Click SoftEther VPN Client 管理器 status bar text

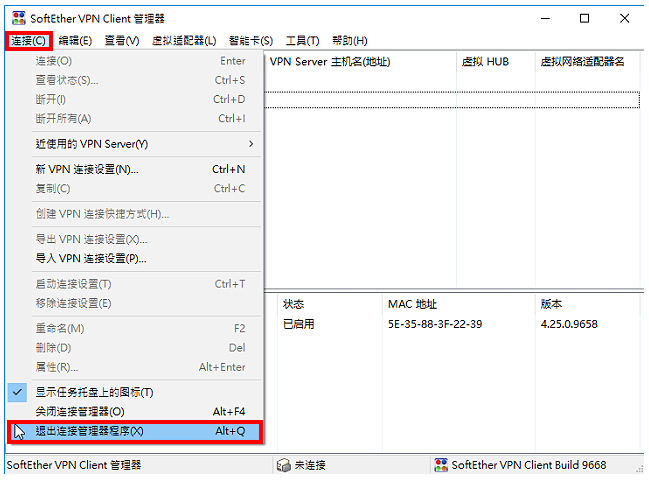pyautogui.click(x=74, y=465)
